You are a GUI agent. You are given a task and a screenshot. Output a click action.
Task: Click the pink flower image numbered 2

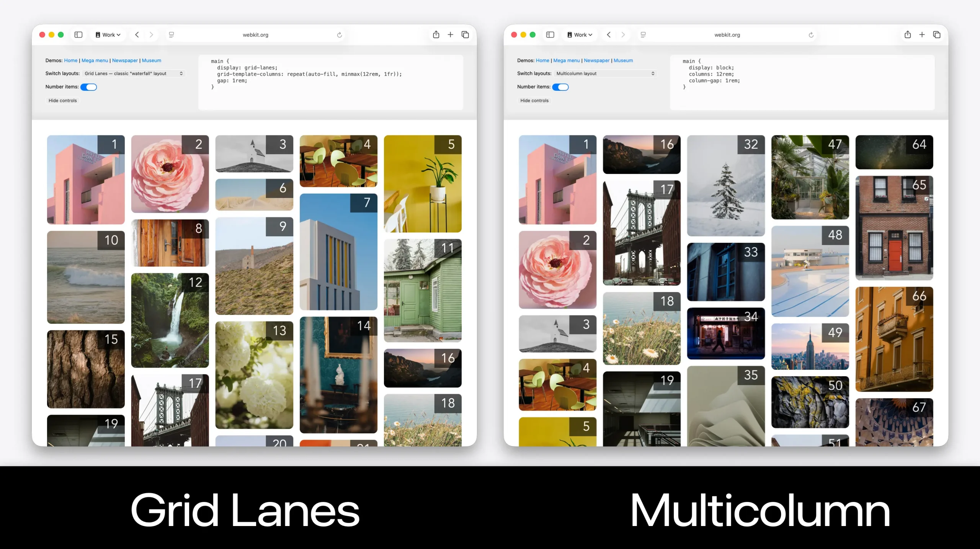170,174
